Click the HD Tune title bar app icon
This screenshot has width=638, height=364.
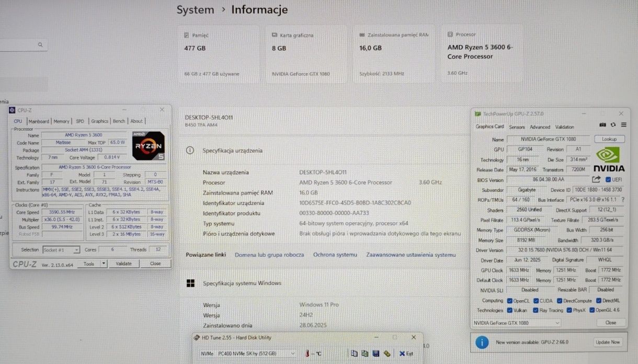click(197, 337)
